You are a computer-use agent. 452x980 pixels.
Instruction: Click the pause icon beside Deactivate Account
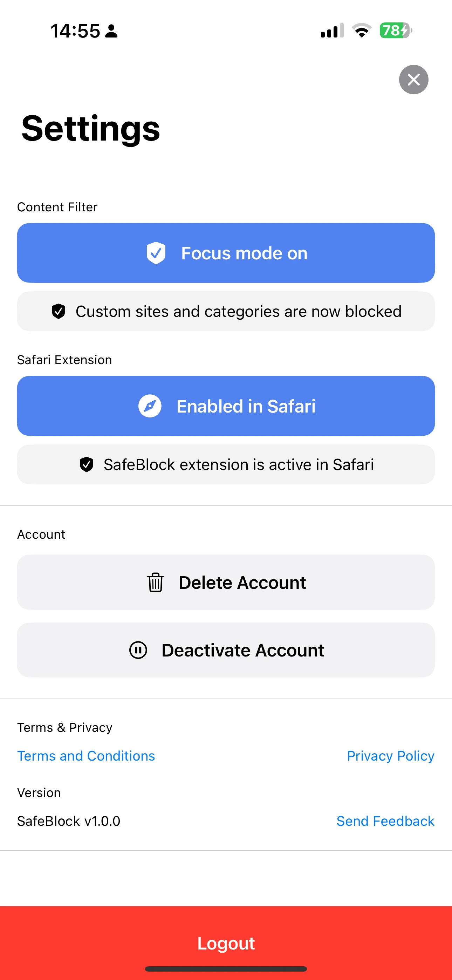(138, 650)
